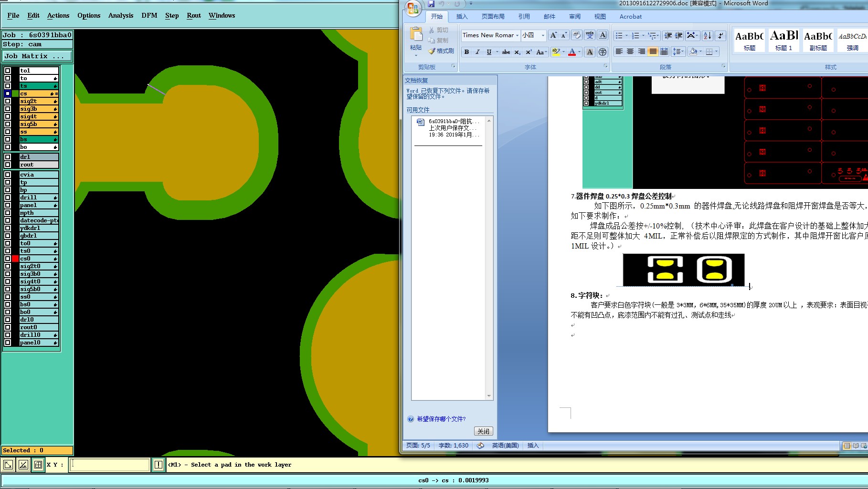Viewport: 868px width, 489px height.
Task: Toggle checkbox for layer drl
Action: coord(8,157)
